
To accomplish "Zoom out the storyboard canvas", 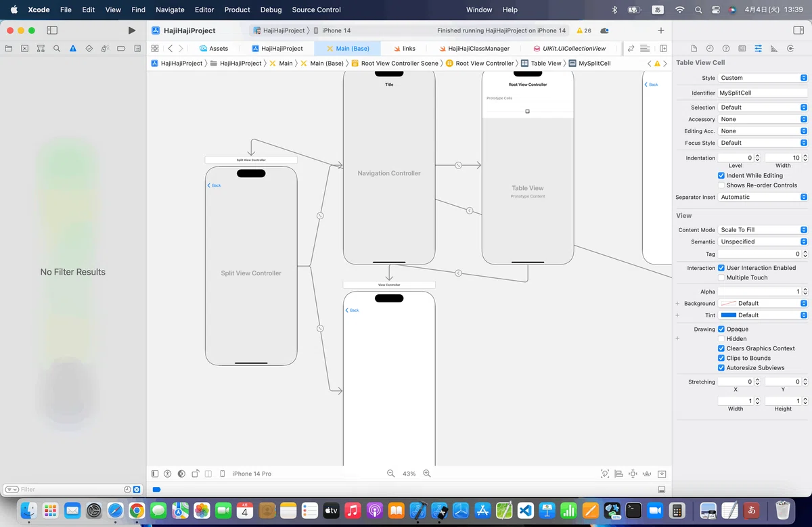I will [x=390, y=474].
